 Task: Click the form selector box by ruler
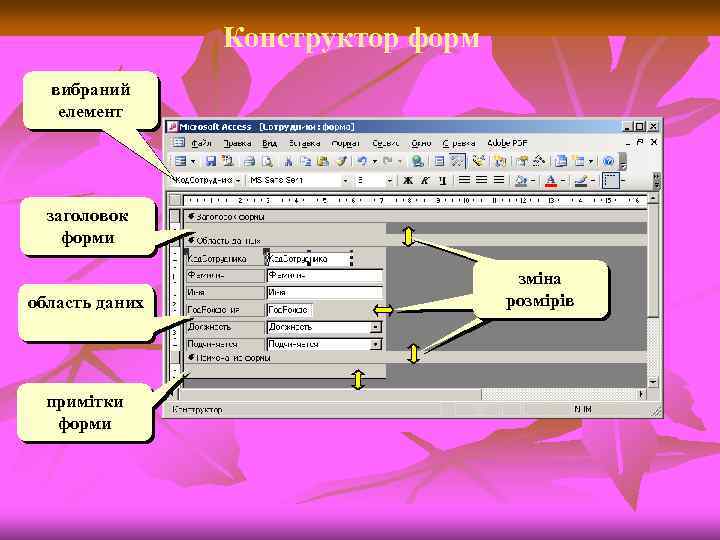(x=174, y=200)
